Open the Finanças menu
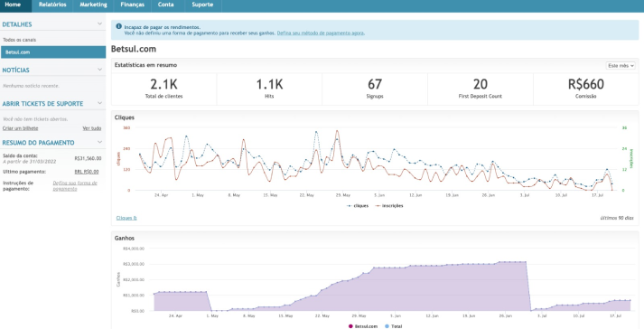Viewport: 644px width, 329px height. pyautogui.click(x=132, y=5)
